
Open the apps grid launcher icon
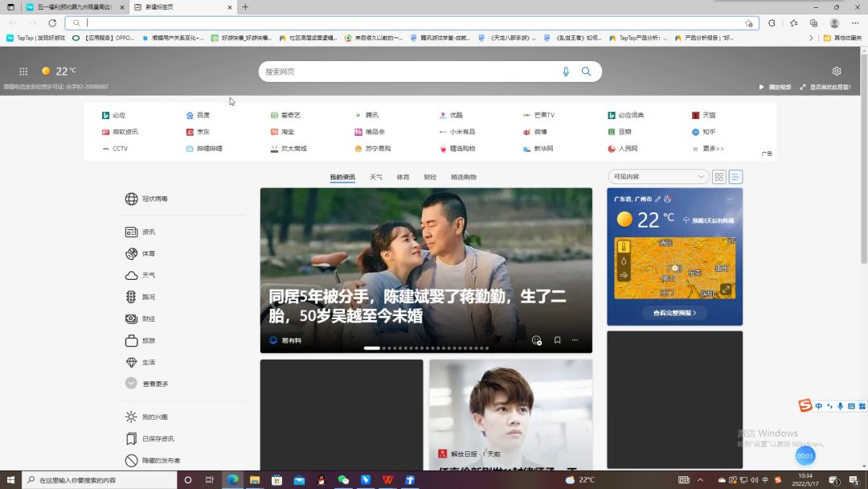pyautogui.click(x=23, y=72)
